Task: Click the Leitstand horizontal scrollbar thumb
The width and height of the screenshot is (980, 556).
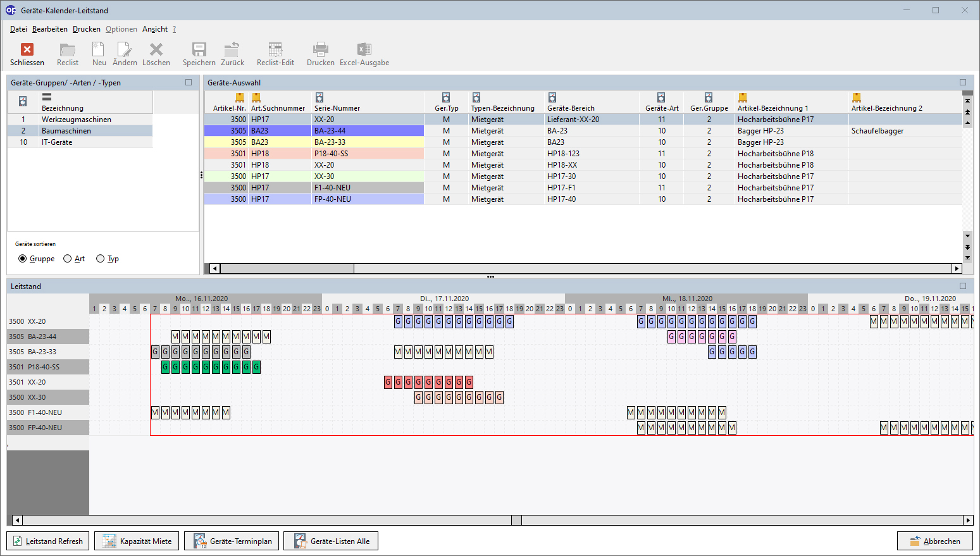Action: pyautogui.click(x=516, y=520)
